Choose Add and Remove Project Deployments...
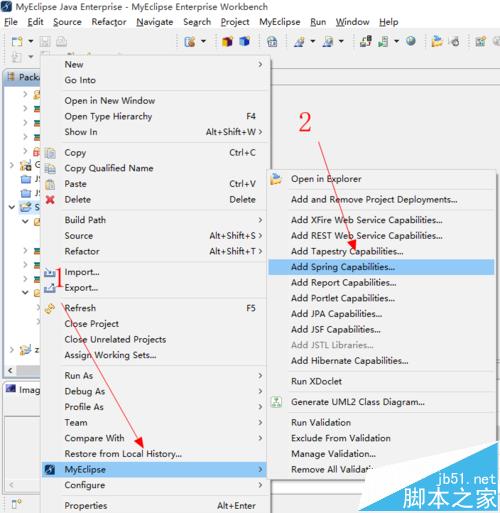This screenshot has height=513, width=500. point(381,200)
